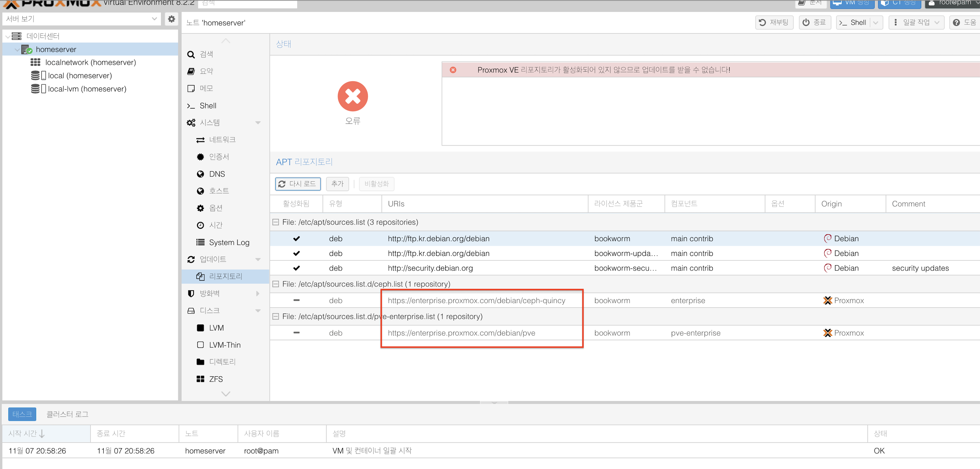Open the 요약 summary menu item
This screenshot has height=469, width=980.
(225, 72)
